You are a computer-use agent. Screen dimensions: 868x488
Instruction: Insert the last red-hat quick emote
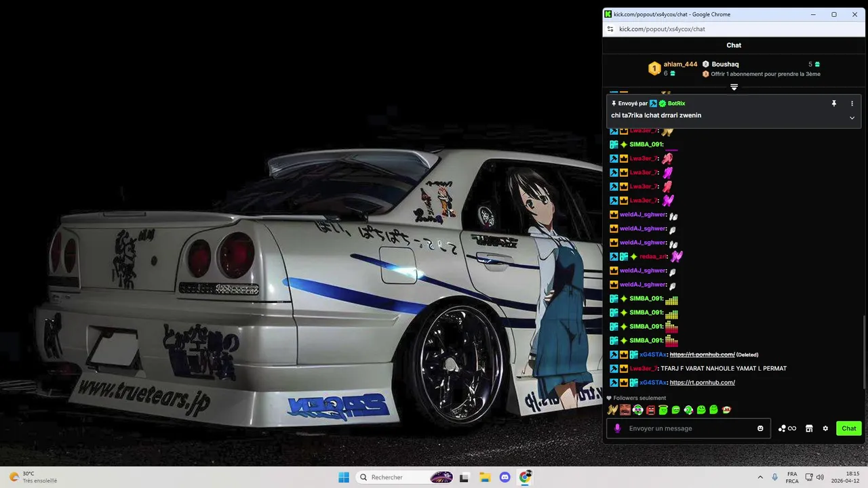pos(726,410)
